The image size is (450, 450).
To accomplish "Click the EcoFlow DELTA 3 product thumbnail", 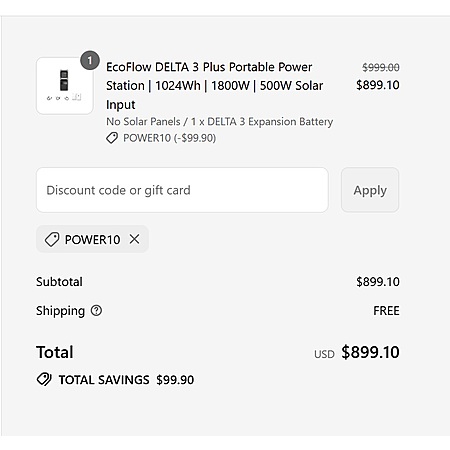I will coord(65,86).
